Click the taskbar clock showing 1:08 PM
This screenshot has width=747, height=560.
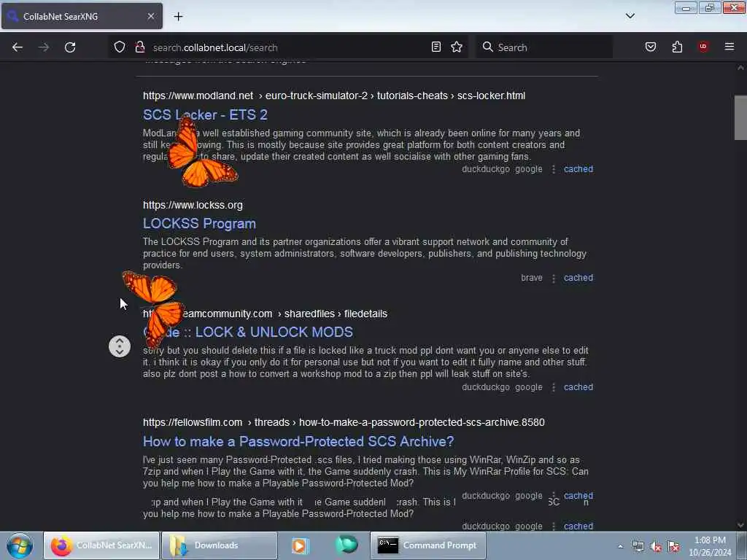coord(710,546)
